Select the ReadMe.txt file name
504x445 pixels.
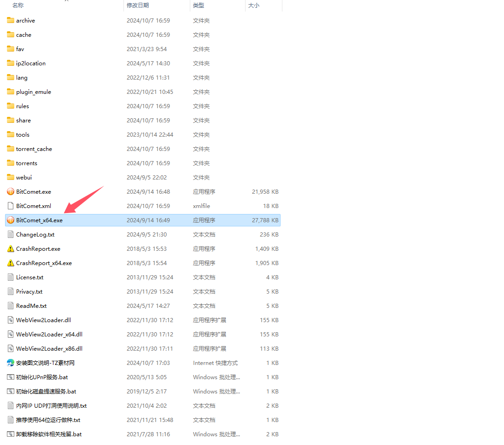point(31,306)
